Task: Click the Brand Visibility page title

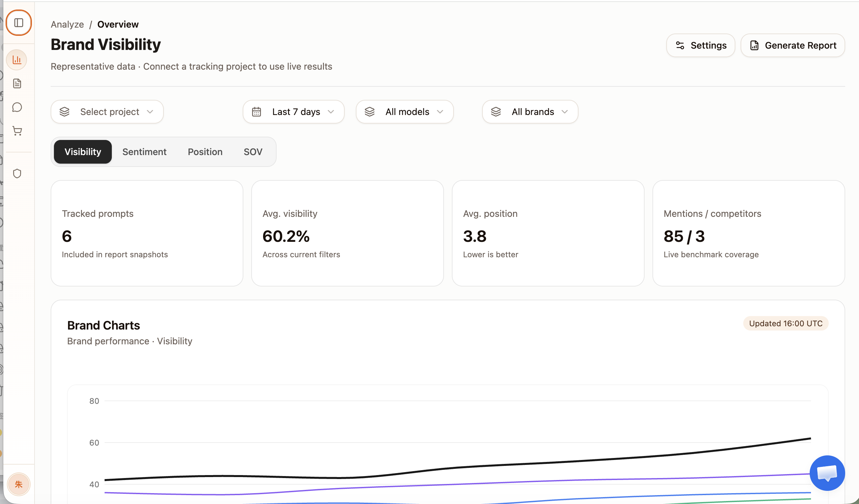Action: (106, 45)
